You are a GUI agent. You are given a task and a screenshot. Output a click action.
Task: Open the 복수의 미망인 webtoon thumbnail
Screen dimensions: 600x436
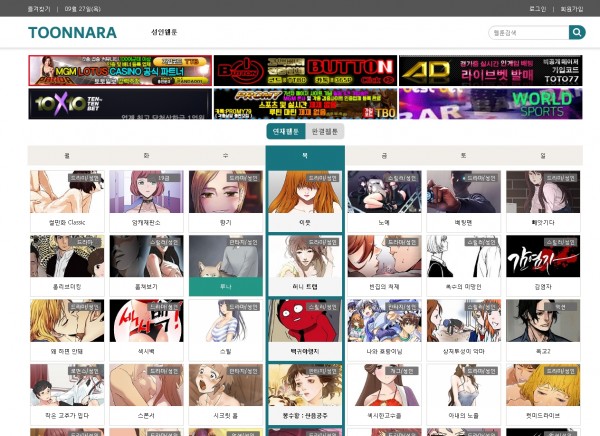click(x=463, y=256)
